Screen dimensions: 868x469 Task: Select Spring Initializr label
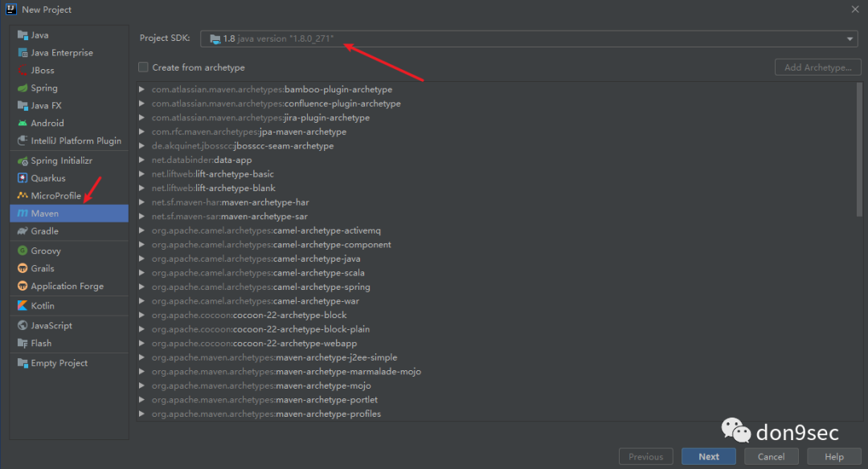pos(61,161)
